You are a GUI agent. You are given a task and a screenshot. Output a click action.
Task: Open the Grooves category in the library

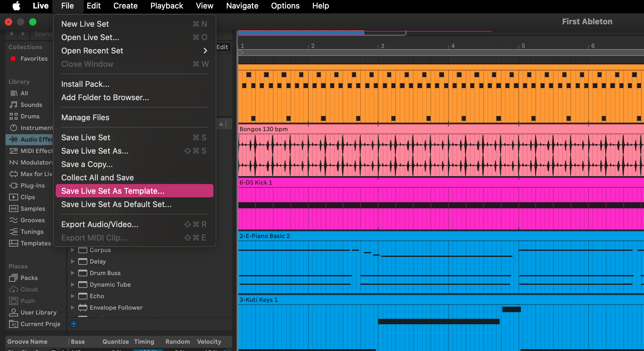[x=32, y=220]
